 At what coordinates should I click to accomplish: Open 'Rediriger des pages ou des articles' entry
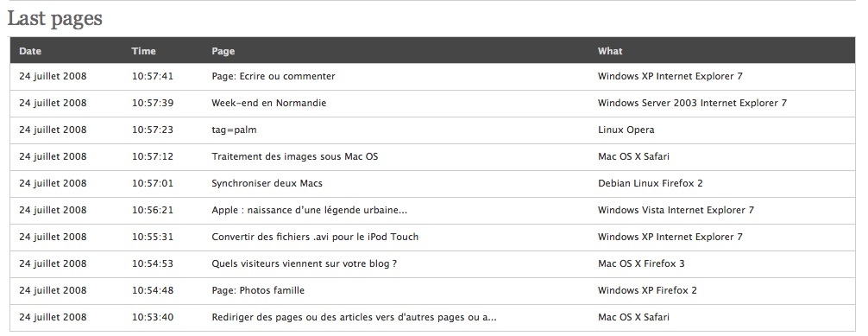(x=354, y=318)
